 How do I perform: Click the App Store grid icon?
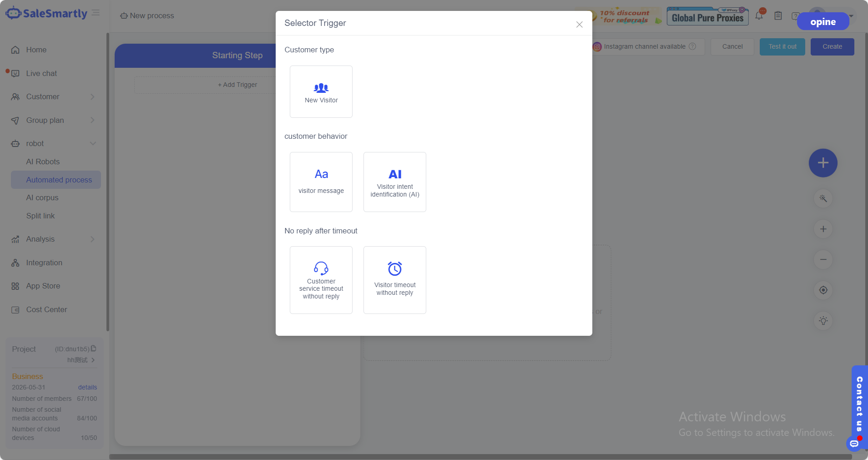click(x=15, y=286)
